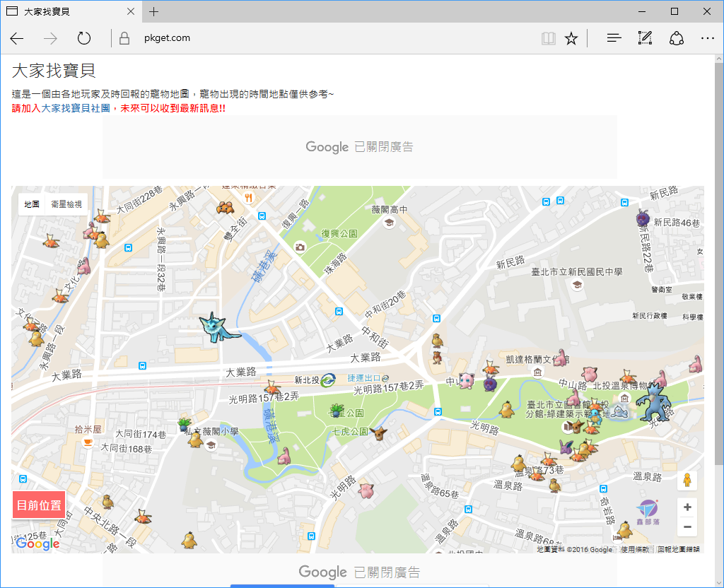Viewport: 724px width, 588px height.
Task: Click the 拾米屋 cafe icon
Action: pyautogui.click(x=87, y=442)
